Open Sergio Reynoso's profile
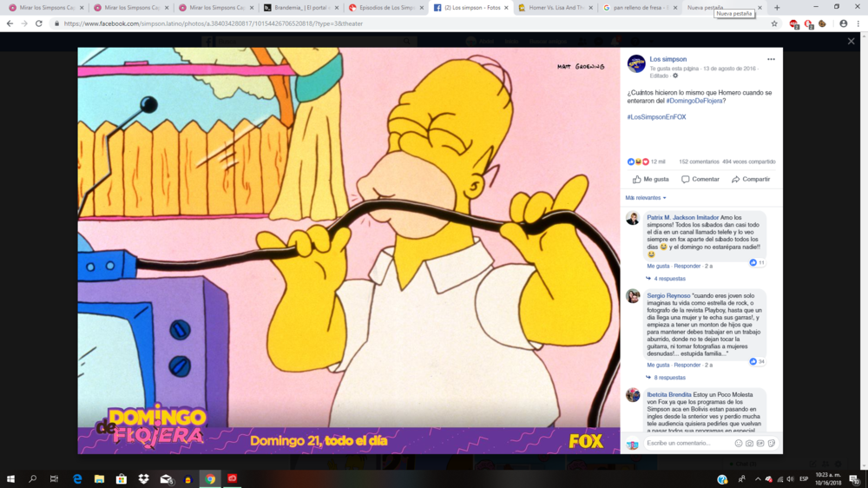 point(668,296)
